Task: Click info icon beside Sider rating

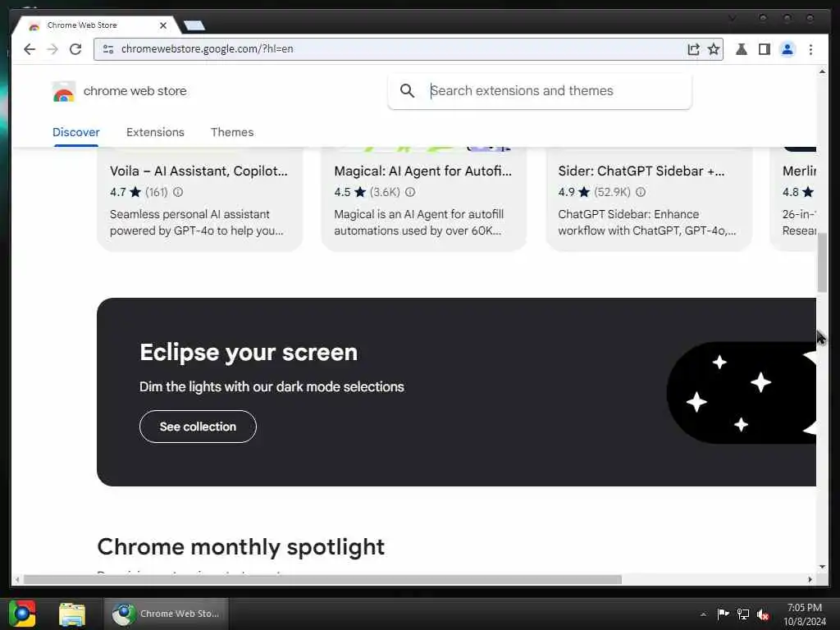Action: 640,192
